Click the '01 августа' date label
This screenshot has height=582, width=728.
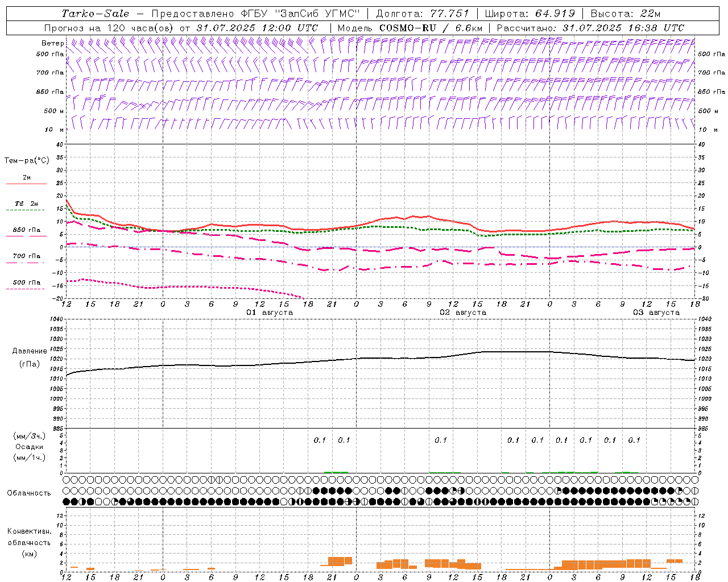coord(270,313)
